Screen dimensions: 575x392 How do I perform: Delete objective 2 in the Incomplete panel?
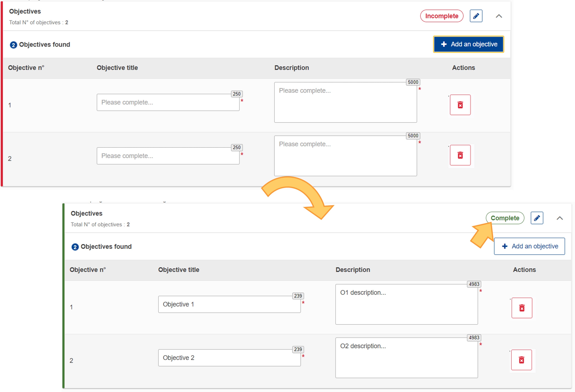click(460, 155)
